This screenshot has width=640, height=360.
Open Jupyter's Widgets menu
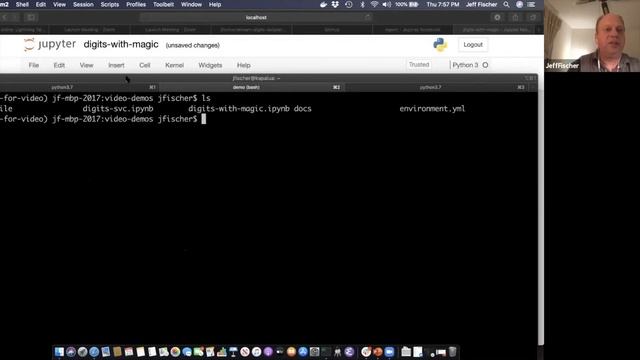[x=210, y=65]
